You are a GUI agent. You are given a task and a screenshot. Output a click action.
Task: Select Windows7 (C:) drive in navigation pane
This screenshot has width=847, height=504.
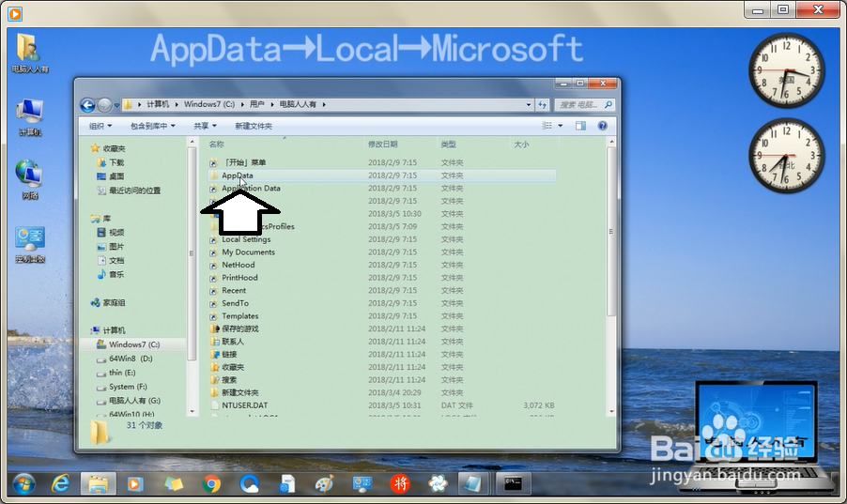134,344
